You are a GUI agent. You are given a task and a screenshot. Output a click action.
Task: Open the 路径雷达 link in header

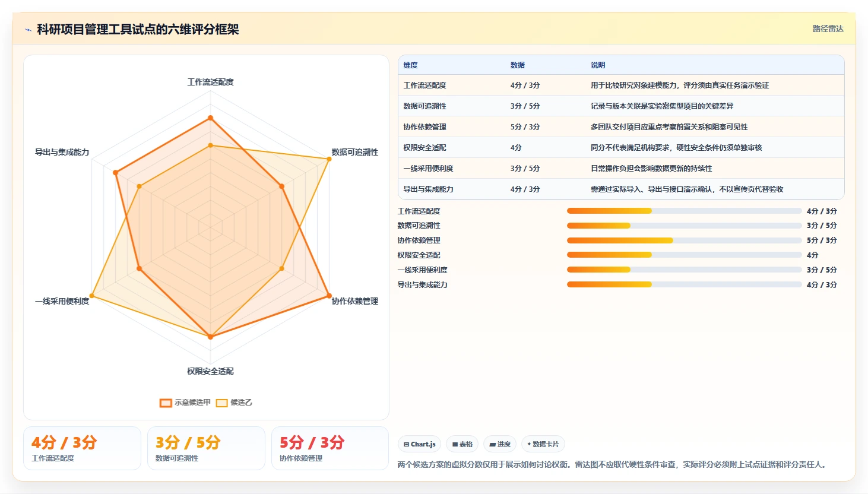point(828,28)
